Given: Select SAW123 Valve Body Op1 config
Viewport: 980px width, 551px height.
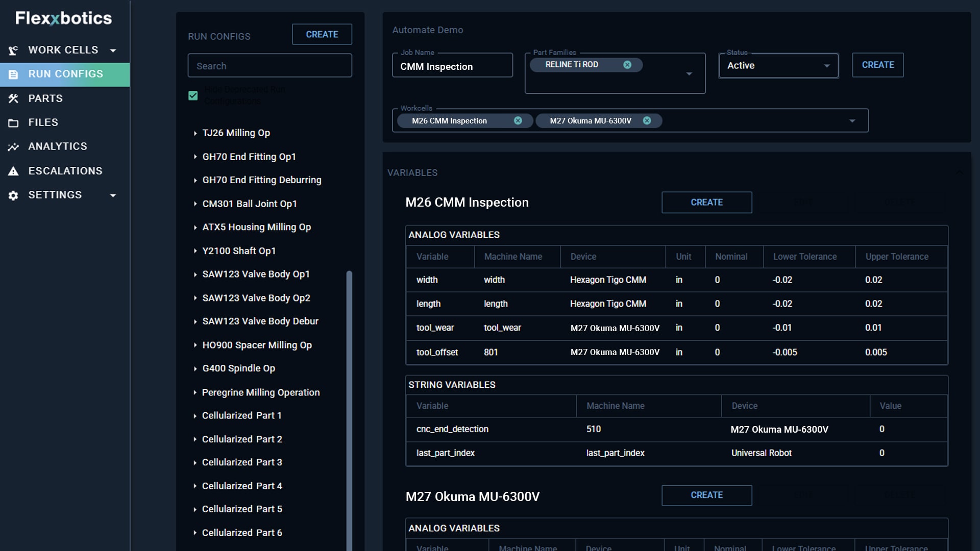Looking at the screenshot, I should pos(256,274).
